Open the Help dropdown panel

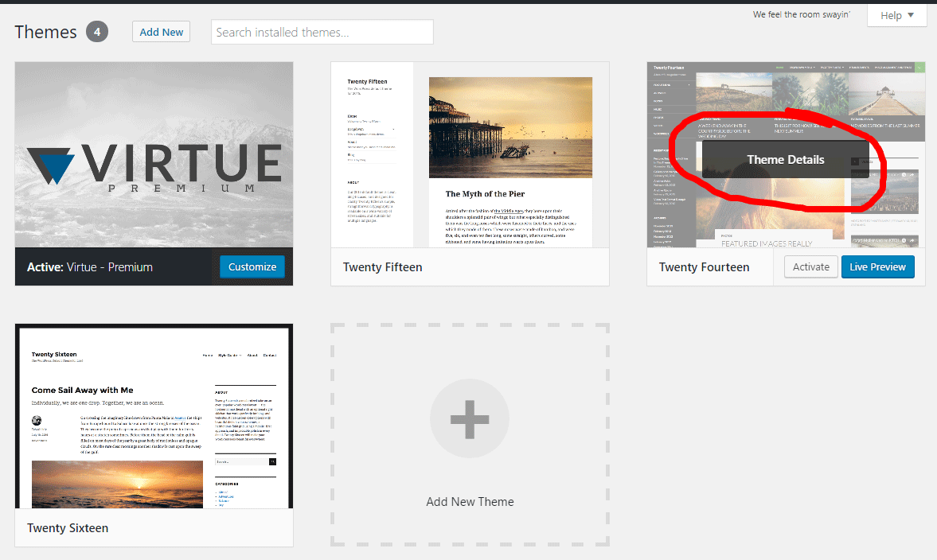click(896, 14)
